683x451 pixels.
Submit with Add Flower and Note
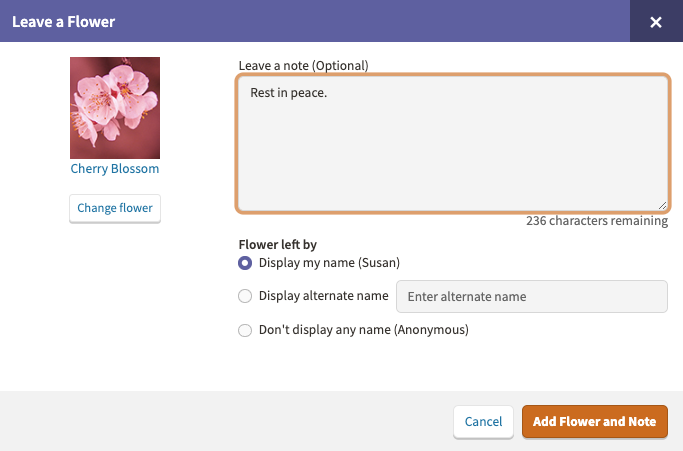(x=595, y=421)
